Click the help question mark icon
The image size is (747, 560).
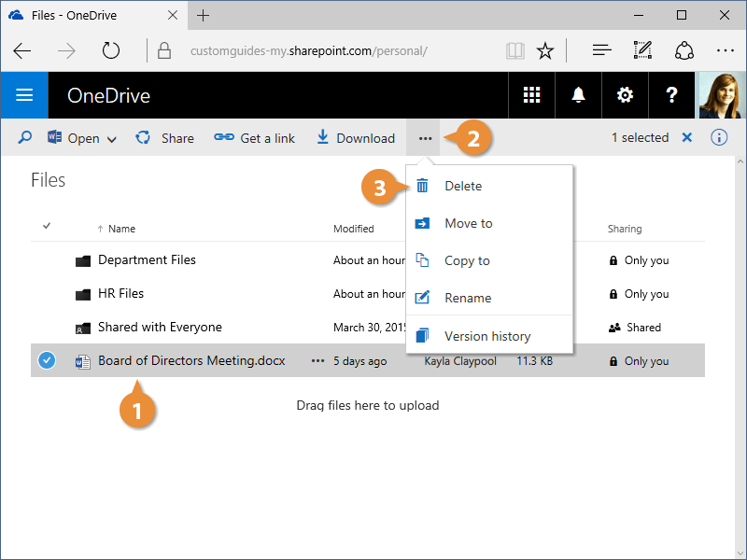coord(671,95)
